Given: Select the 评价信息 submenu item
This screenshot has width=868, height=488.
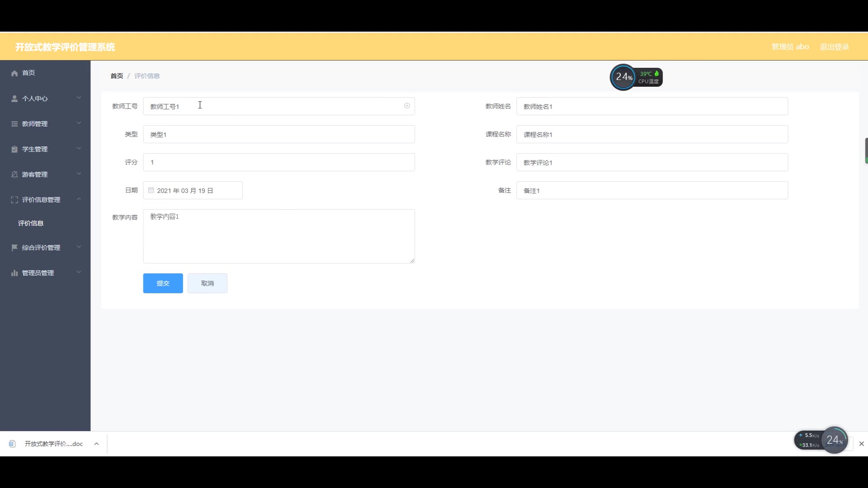Looking at the screenshot, I should 31,223.
